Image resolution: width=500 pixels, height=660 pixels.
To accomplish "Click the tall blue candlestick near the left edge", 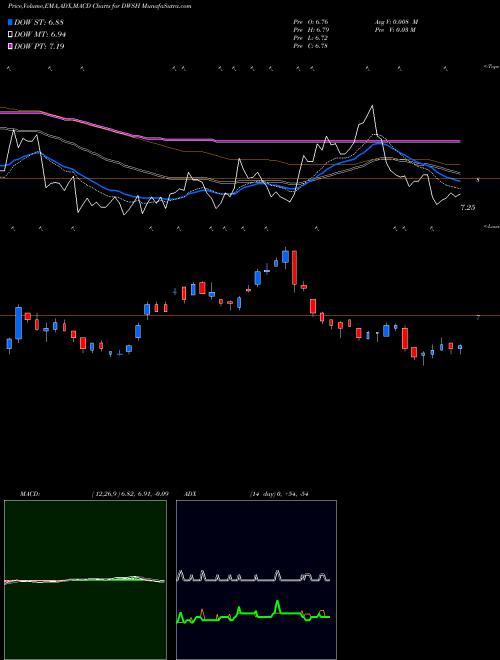I will click(x=19, y=323).
